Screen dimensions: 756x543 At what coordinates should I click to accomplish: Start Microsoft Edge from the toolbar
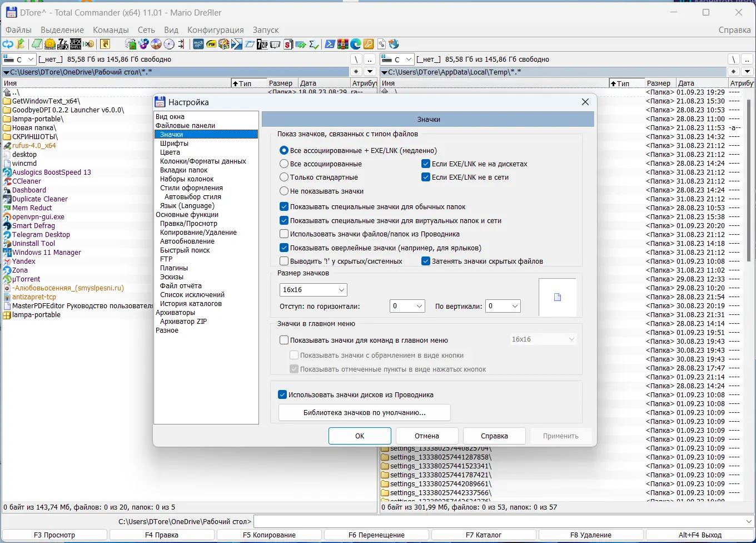(x=356, y=44)
